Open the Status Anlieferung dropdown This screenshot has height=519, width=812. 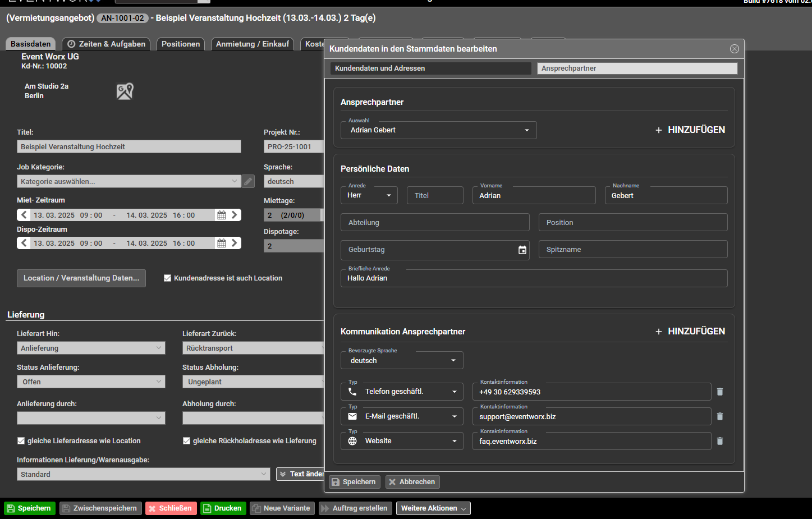tap(91, 382)
